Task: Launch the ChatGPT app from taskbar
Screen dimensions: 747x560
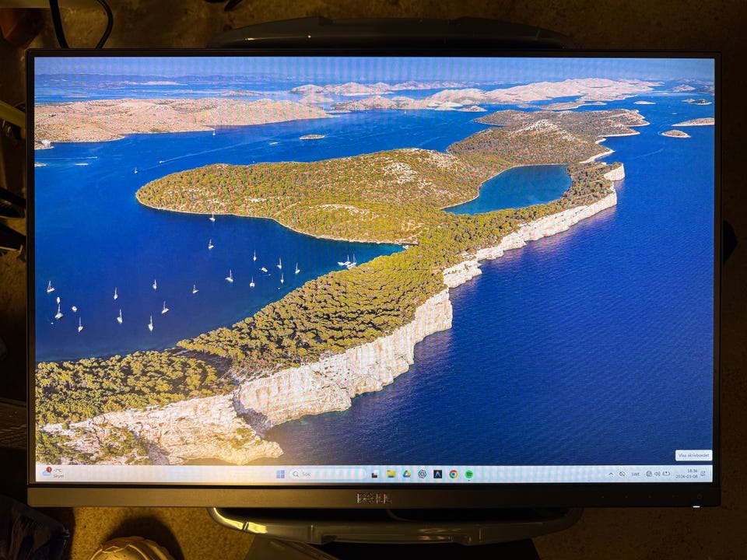Action: (x=422, y=474)
